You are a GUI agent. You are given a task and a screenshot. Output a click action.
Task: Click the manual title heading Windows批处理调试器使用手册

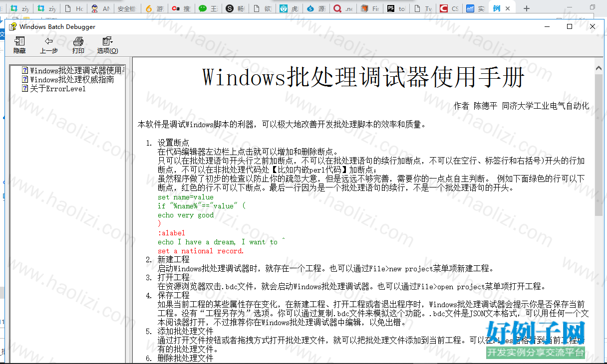point(363,77)
